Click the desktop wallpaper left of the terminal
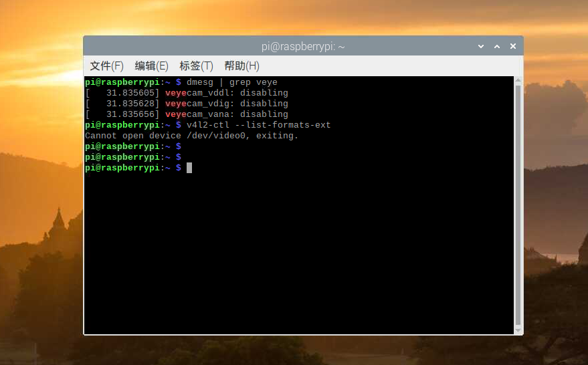Image resolution: width=588 pixels, height=365 pixels. pyautogui.click(x=40, y=201)
